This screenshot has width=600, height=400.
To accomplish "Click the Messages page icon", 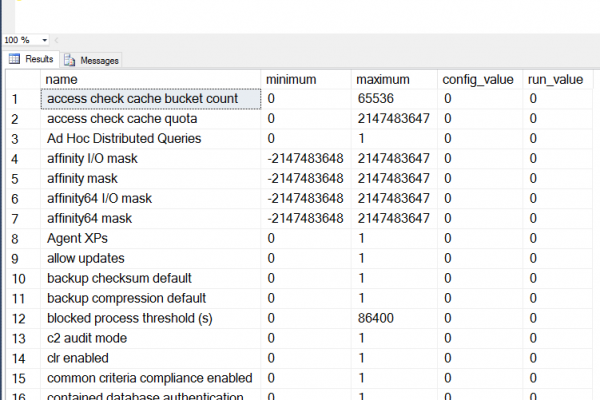I will click(70, 60).
